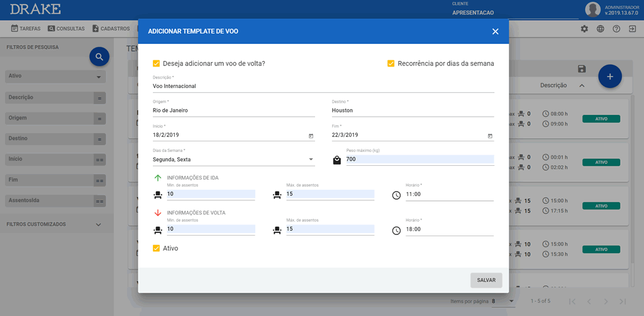Click the seat icon for Volta Máx. de assentos
The width and height of the screenshot is (644, 316).
coord(277,231)
